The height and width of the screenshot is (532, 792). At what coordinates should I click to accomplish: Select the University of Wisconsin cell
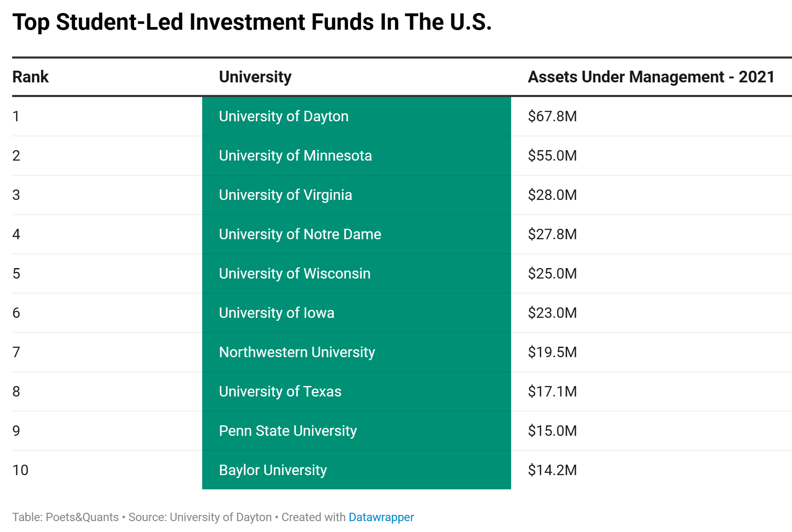coord(295,274)
